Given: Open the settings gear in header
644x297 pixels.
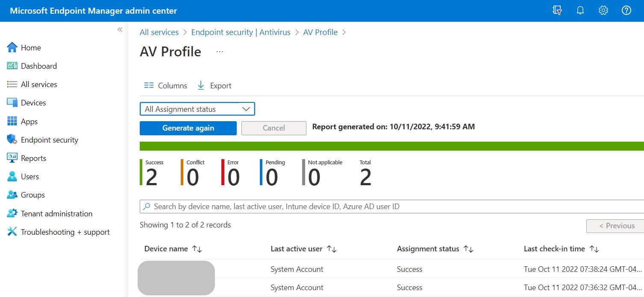Looking at the screenshot, I should click(603, 11).
